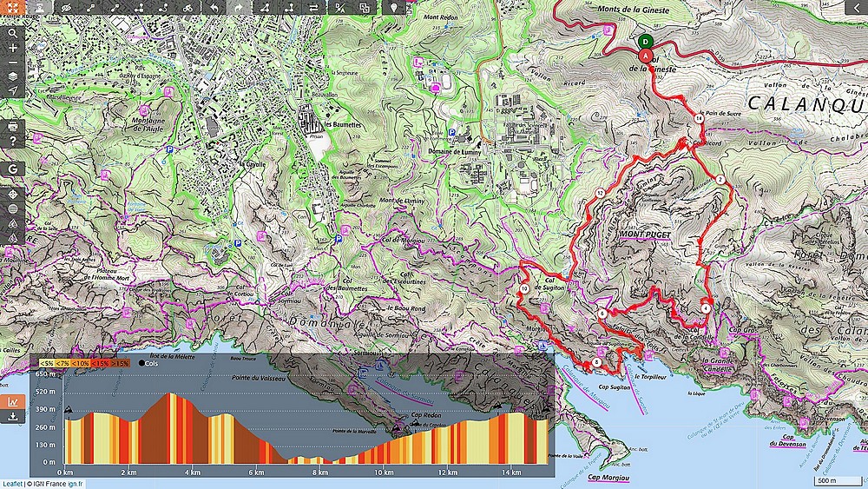Image resolution: width=868 pixels, height=489 pixels.
Task: Click the crosshair target icon
Action: pyautogui.click(x=13, y=195)
